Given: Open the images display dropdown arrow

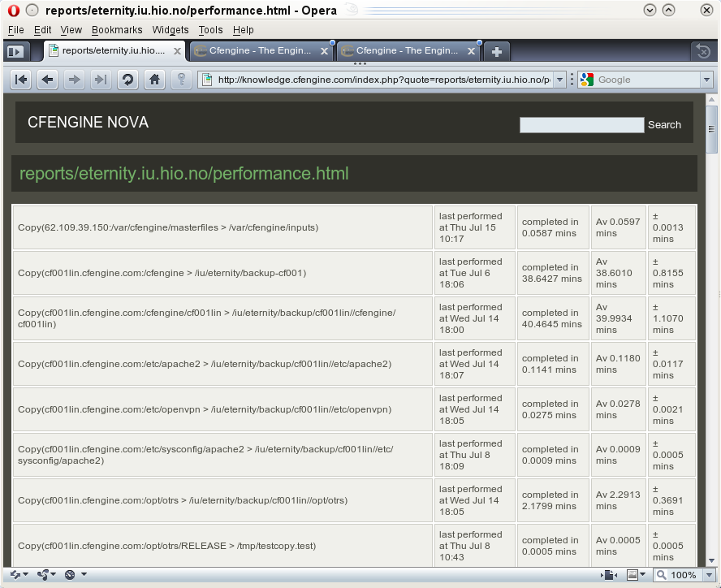Looking at the screenshot, I should point(642,574).
